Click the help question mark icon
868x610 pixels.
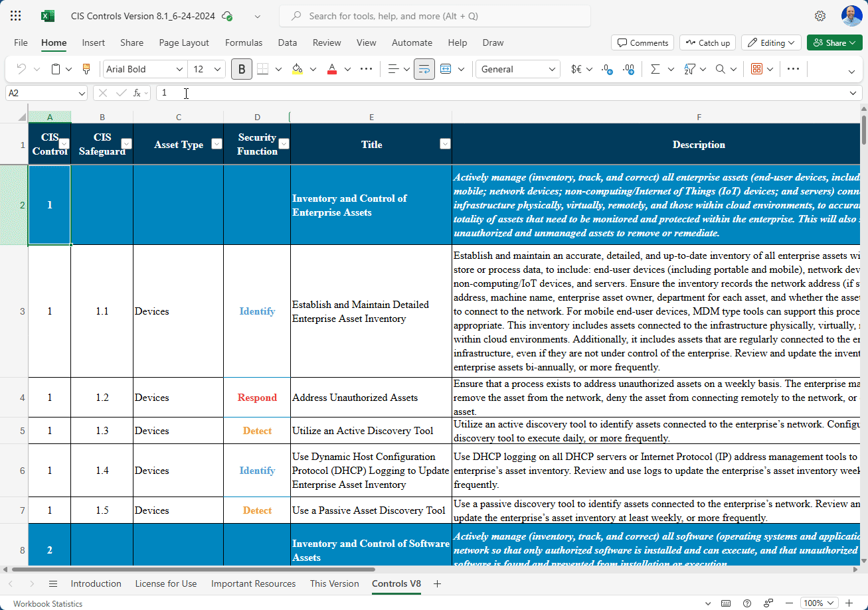747,603
